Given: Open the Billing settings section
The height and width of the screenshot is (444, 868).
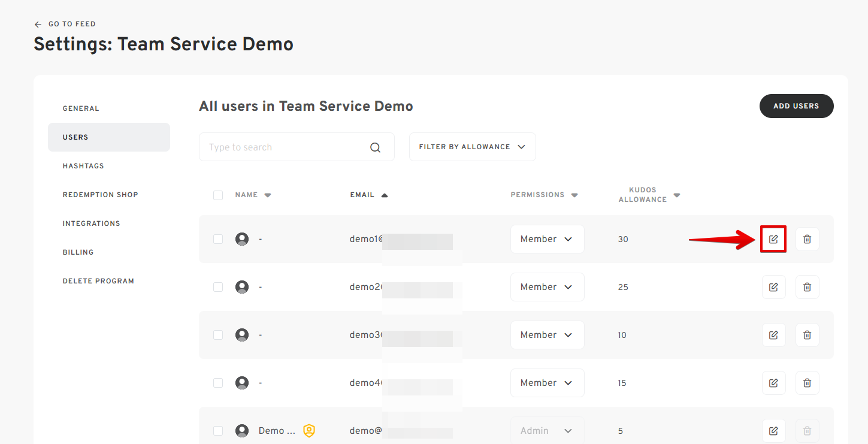Looking at the screenshot, I should tap(78, 252).
